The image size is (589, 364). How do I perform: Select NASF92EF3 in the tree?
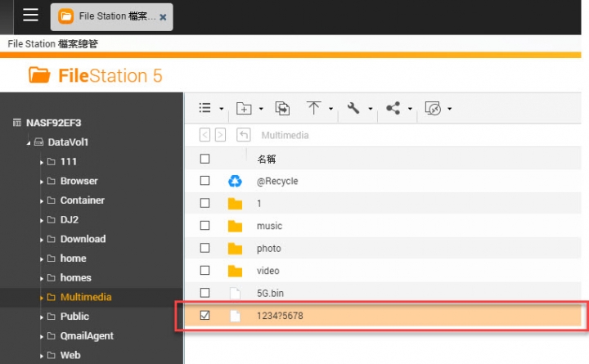54,123
